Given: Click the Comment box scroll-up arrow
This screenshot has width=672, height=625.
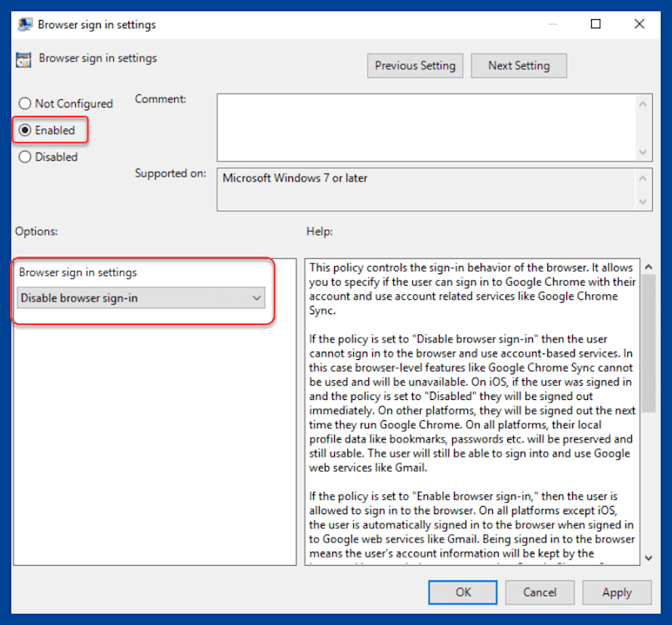Looking at the screenshot, I should point(643,103).
